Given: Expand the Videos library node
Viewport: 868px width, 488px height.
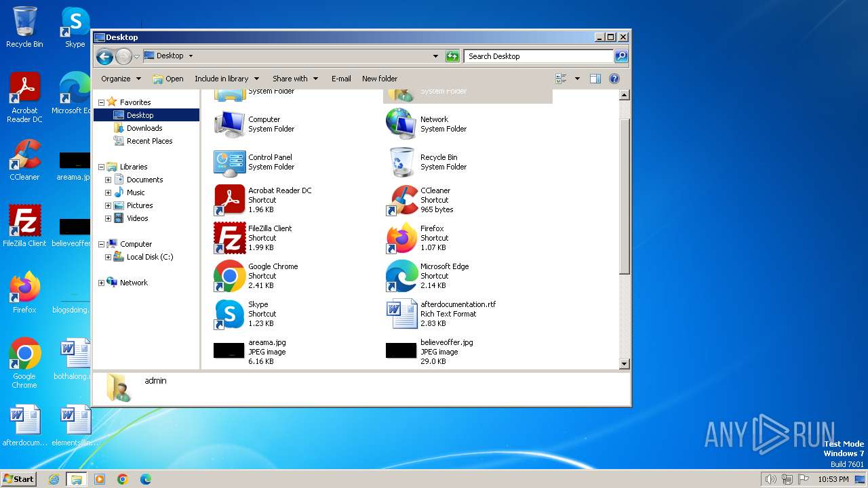Looking at the screenshot, I should (x=108, y=218).
